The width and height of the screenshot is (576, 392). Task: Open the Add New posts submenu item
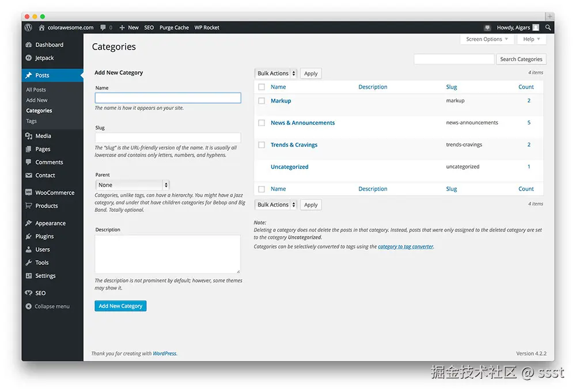click(37, 100)
